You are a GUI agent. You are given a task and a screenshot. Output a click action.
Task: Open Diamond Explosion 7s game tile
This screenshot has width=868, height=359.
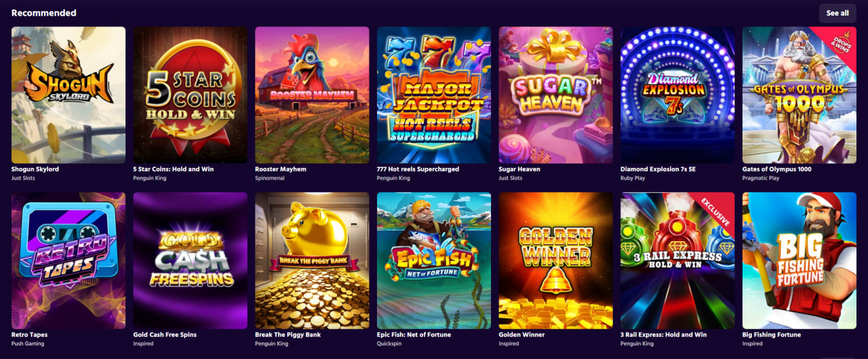[x=677, y=95]
